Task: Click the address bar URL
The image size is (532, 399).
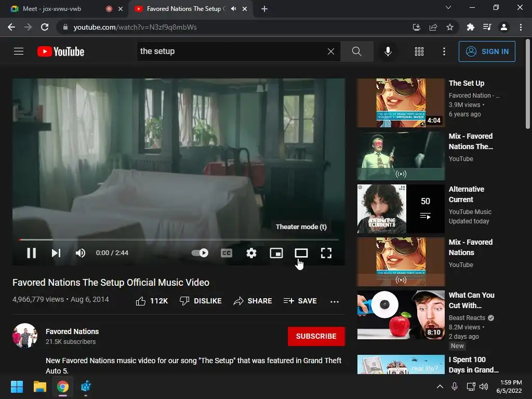Action: [135, 27]
